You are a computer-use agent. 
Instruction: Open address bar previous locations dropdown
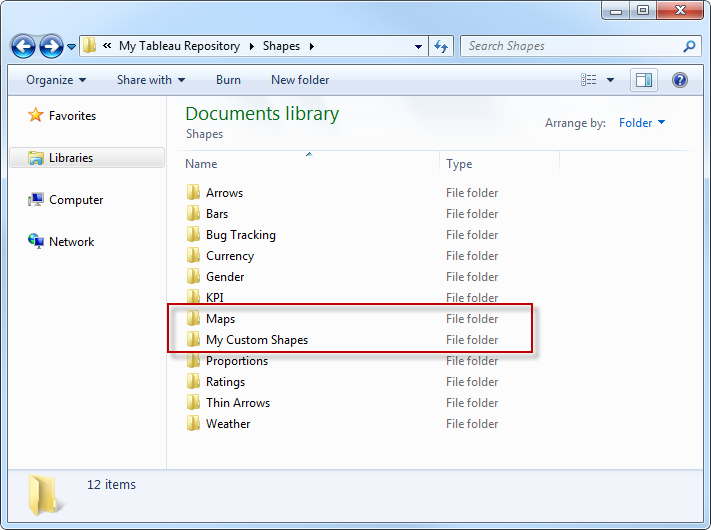pos(418,46)
